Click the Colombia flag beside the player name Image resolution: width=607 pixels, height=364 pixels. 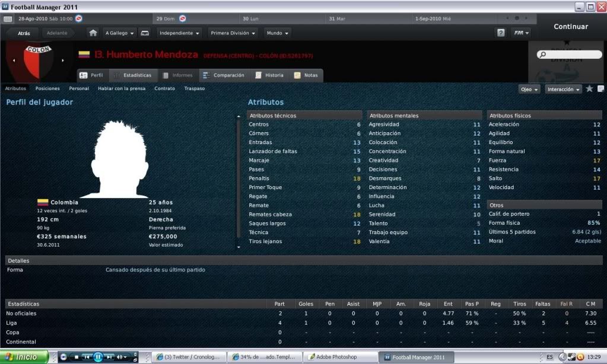[84, 55]
